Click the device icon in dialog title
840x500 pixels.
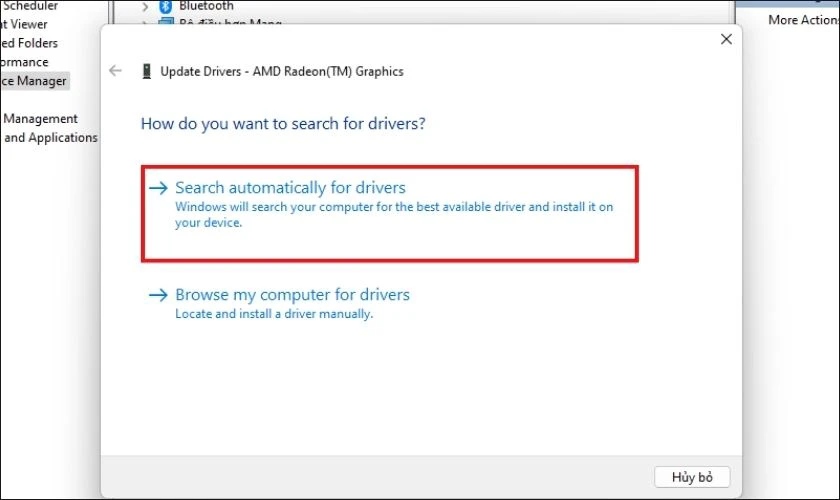click(146, 71)
